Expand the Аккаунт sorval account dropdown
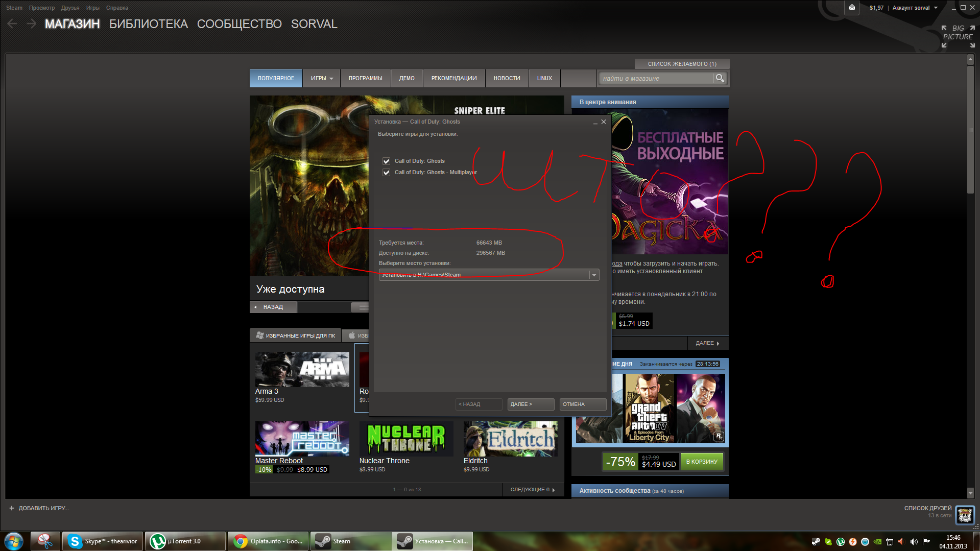 pos(915,8)
